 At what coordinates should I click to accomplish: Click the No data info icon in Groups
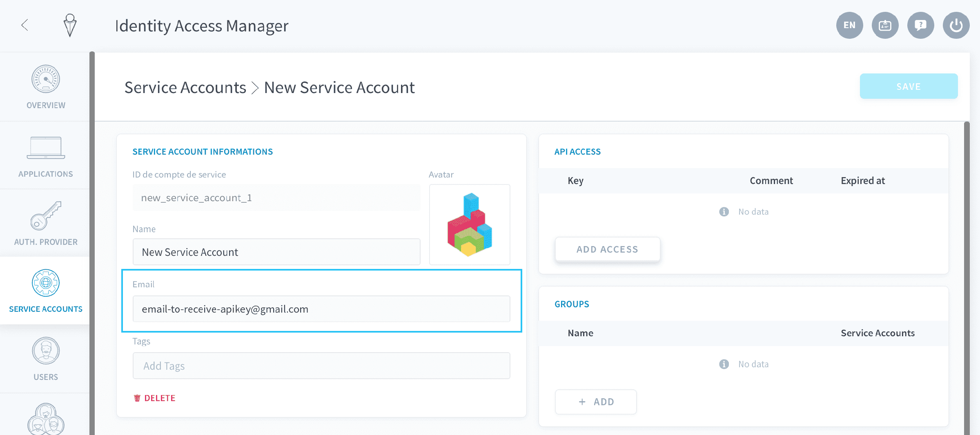(724, 364)
